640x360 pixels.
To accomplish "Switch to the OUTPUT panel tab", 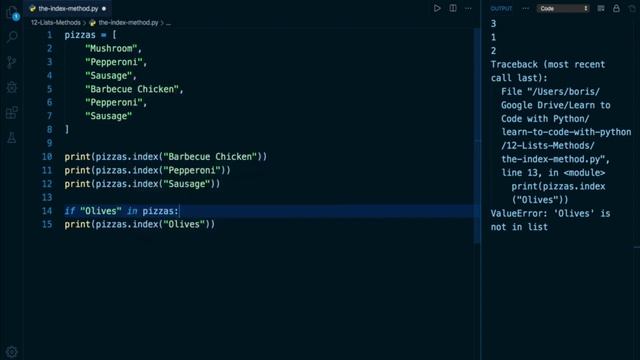I will (x=501, y=9).
